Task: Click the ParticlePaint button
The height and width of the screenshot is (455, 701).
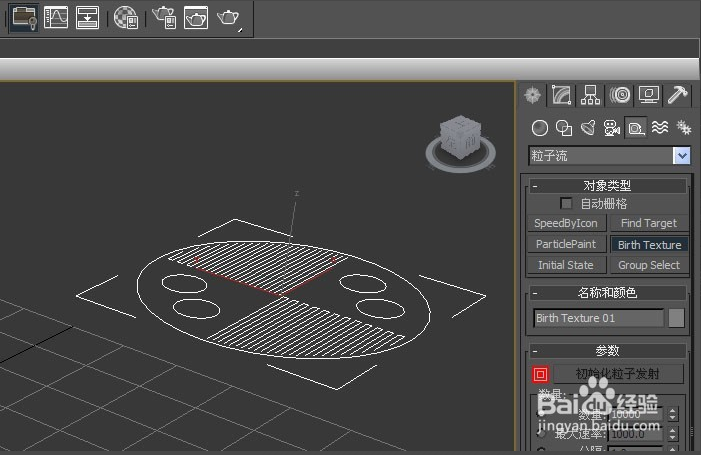Action: point(566,244)
